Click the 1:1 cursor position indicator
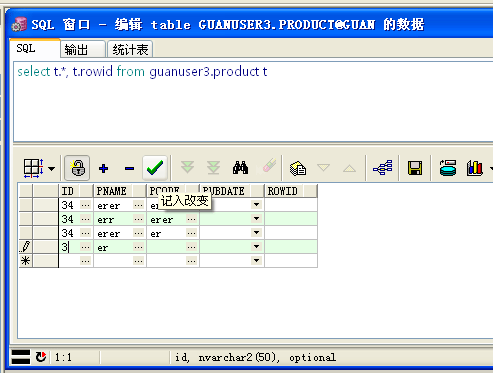The width and height of the screenshot is (493, 373). [63, 358]
